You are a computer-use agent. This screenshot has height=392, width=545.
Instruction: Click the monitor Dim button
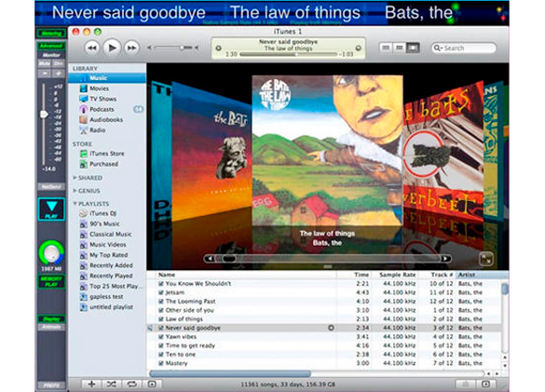(x=58, y=63)
